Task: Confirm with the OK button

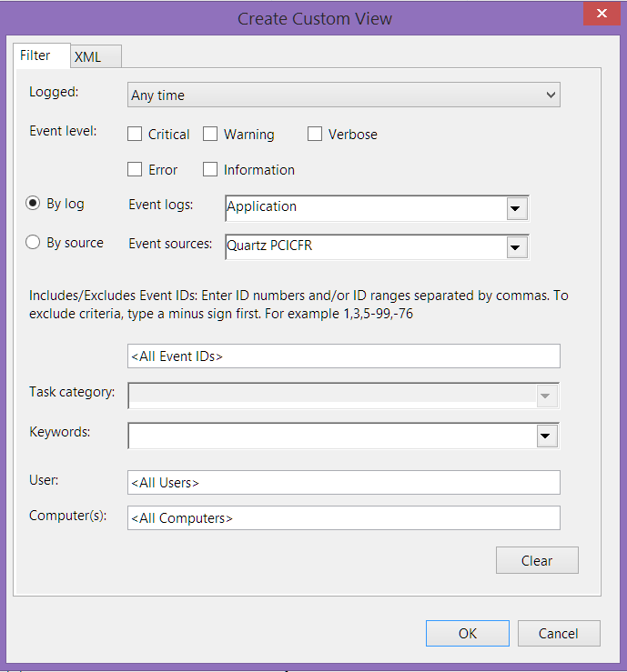Action: [468, 633]
